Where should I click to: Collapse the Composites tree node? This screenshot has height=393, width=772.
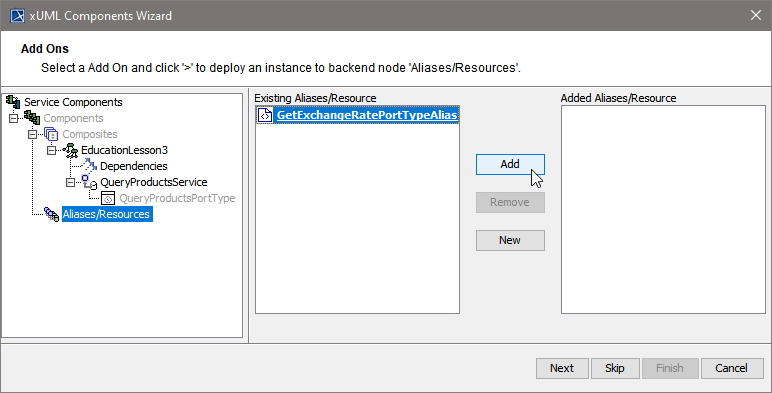coord(32,134)
